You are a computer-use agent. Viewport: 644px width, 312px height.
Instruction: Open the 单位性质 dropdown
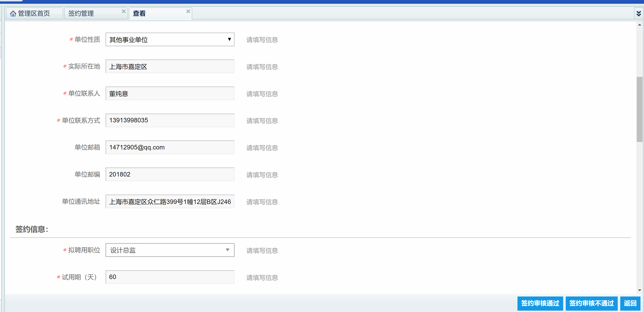click(170, 39)
